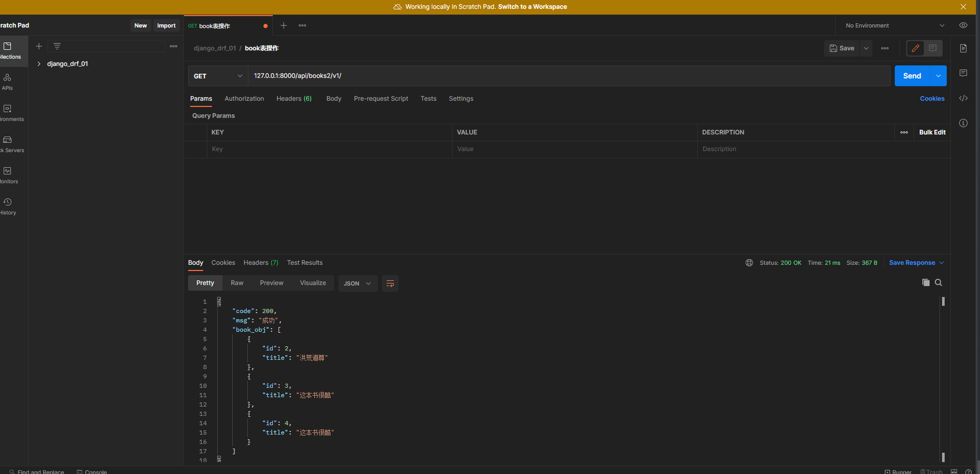This screenshot has width=980, height=474.
Task: Click the request URL input field
Action: pos(569,76)
